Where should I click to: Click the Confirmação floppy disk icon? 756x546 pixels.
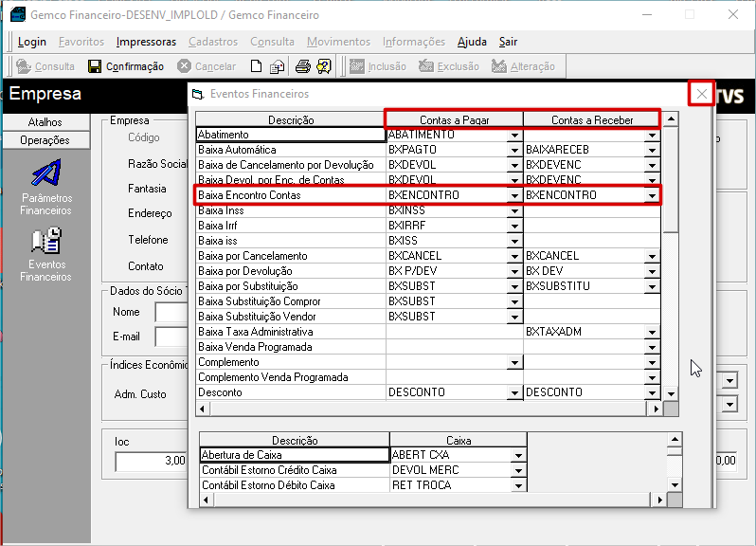pos(95,66)
